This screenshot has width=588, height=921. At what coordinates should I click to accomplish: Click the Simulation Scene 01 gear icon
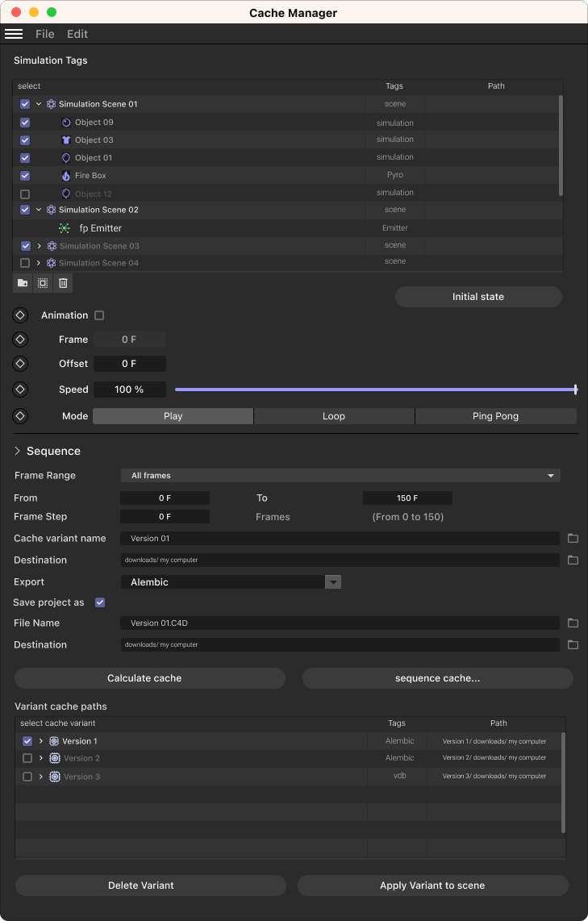point(51,104)
